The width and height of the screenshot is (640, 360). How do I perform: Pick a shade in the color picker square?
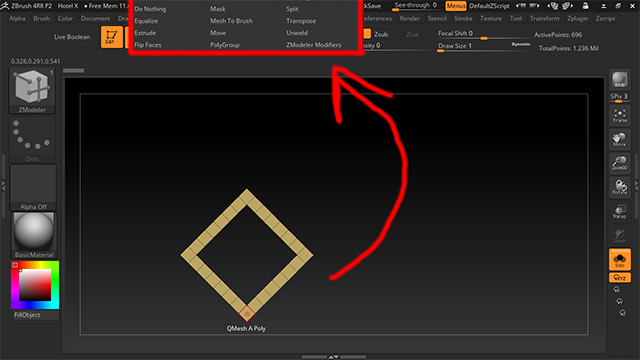coord(35,285)
